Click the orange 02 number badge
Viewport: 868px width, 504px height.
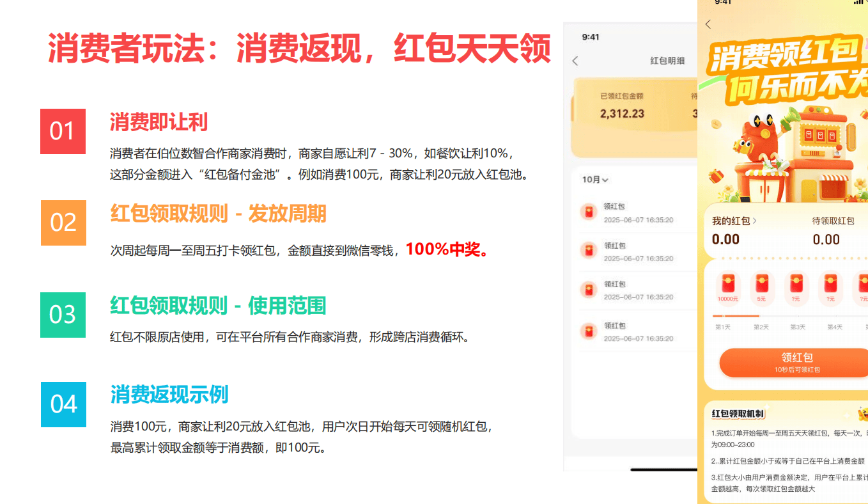click(x=63, y=223)
